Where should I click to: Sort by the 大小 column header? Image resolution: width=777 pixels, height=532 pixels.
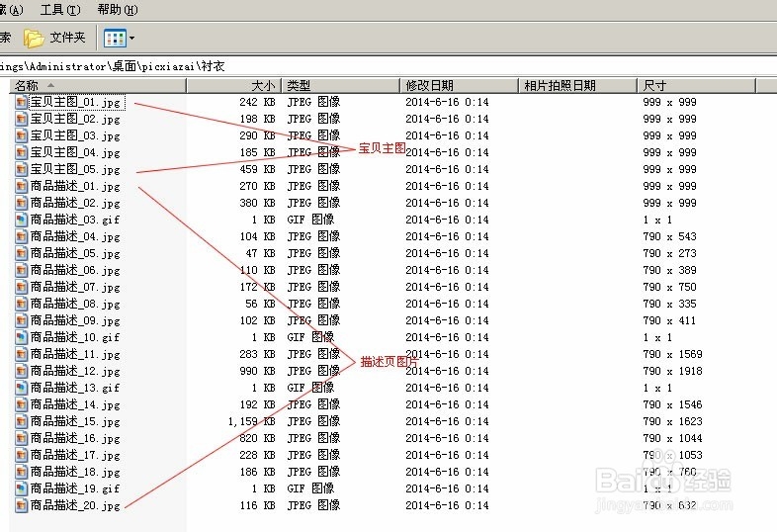tap(234, 86)
